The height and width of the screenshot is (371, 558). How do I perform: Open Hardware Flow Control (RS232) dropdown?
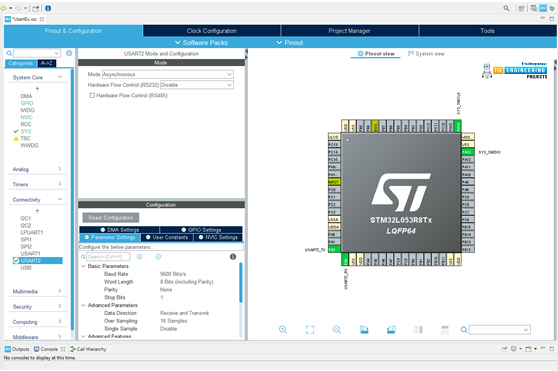click(x=197, y=85)
